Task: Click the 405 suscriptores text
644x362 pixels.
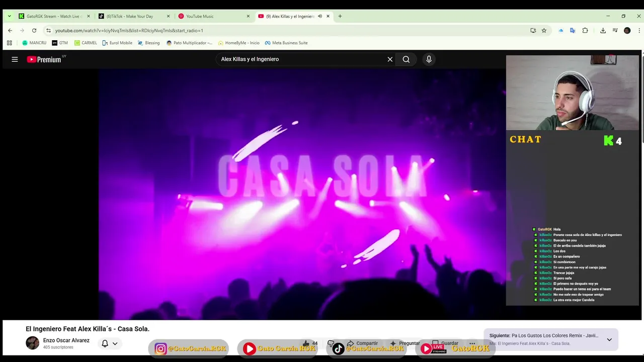Action: [x=58, y=347]
